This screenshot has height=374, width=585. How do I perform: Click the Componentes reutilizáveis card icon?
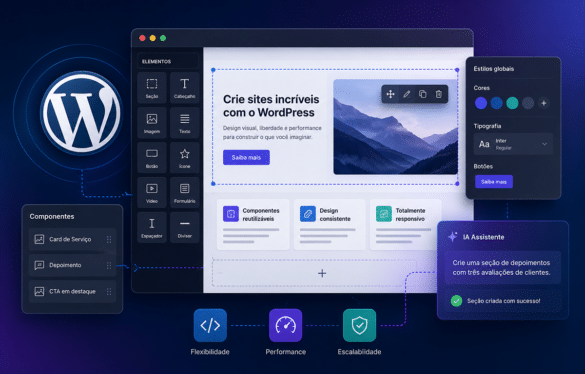[x=231, y=214]
